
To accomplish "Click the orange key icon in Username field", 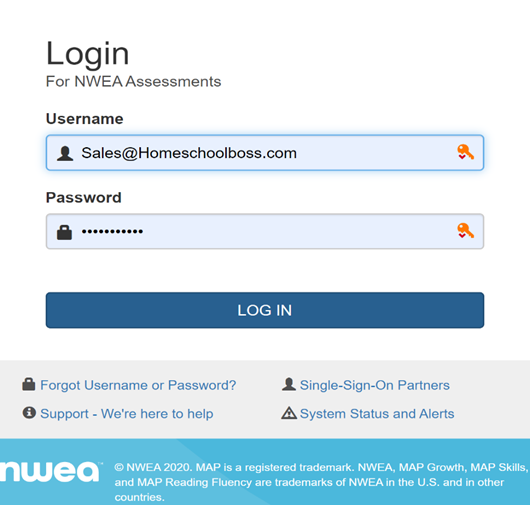I will point(465,152).
